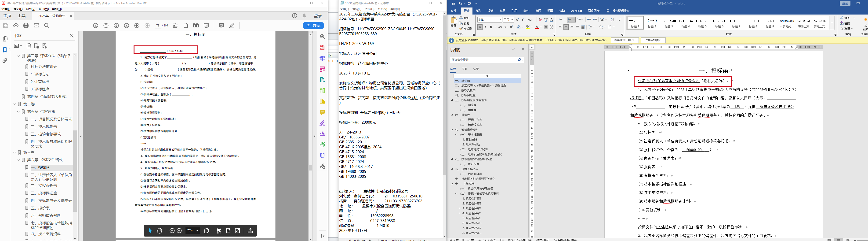This screenshot has width=868, height=241.
Task: Apply paragraph shading bucket in Word
Action: (601, 27)
